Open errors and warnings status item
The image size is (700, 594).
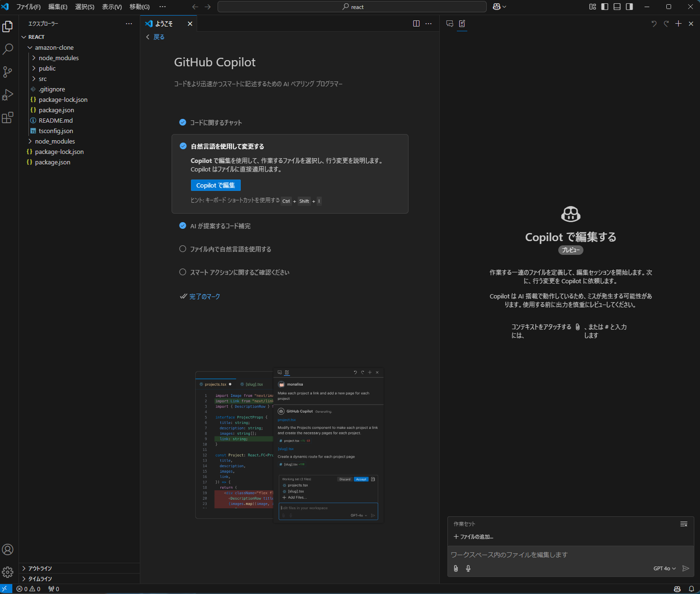coord(28,589)
